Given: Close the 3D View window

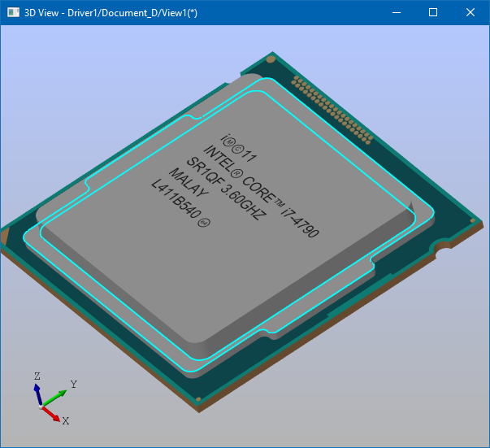Looking at the screenshot, I should [x=470, y=12].
